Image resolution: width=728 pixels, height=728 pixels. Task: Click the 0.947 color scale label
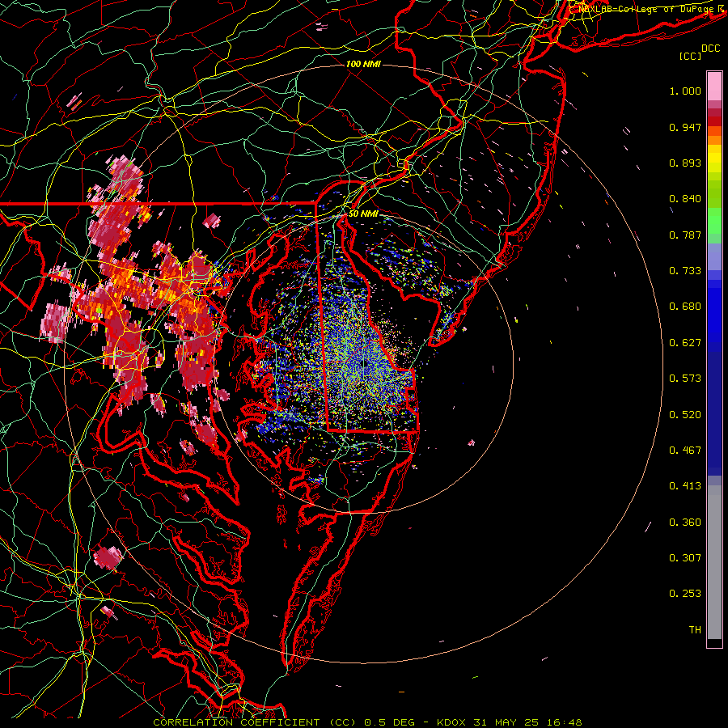coord(685,127)
